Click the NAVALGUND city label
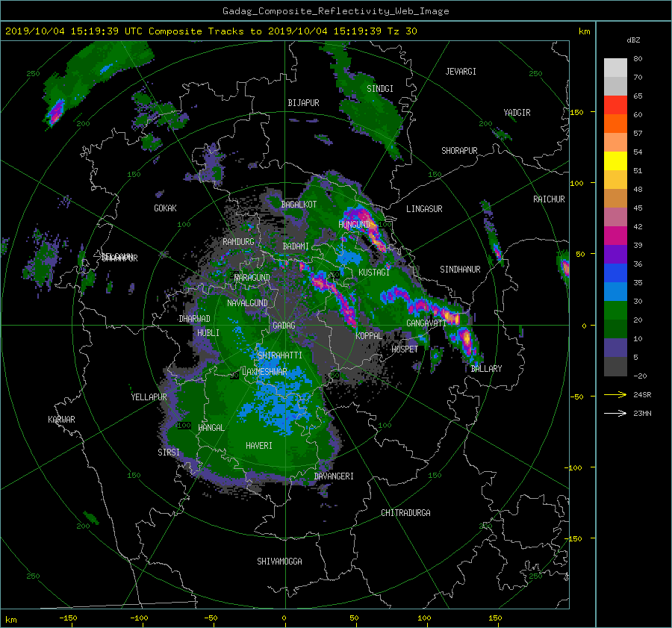This screenshot has width=672, height=628. click(x=247, y=303)
